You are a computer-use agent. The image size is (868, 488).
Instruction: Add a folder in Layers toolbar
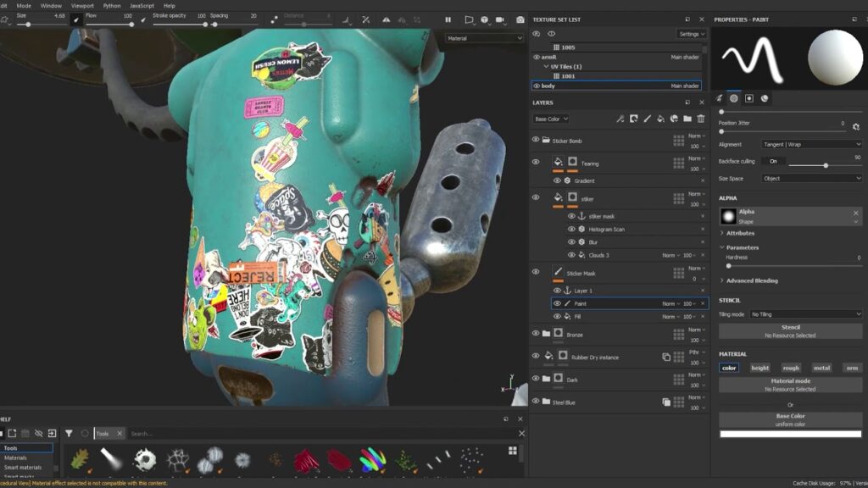[x=687, y=119]
